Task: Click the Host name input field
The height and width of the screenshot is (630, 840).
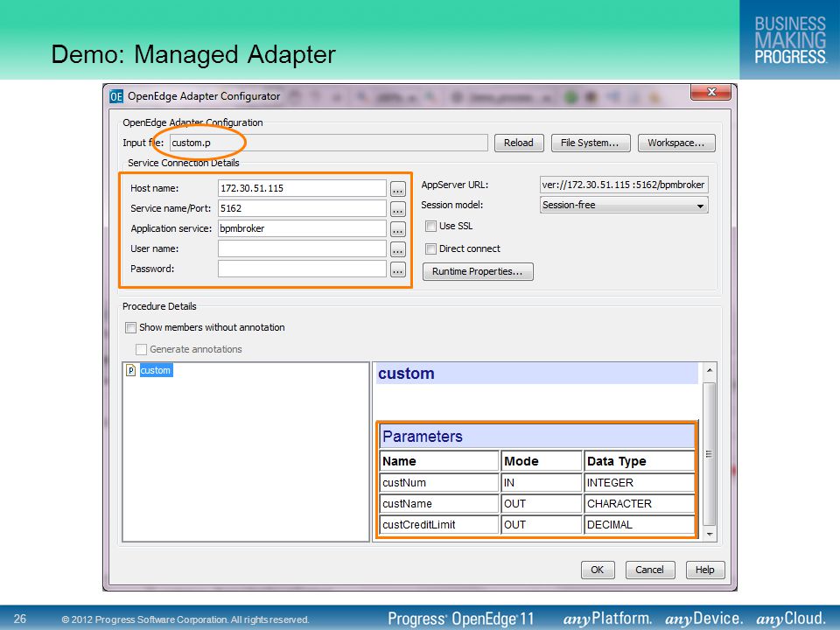Action: tap(302, 188)
